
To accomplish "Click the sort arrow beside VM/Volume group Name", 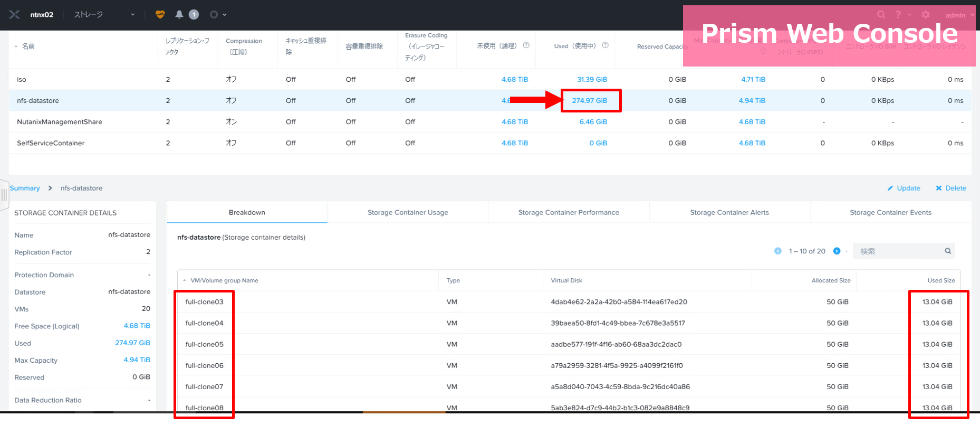I will pyautogui.click(x=185, y=281).
